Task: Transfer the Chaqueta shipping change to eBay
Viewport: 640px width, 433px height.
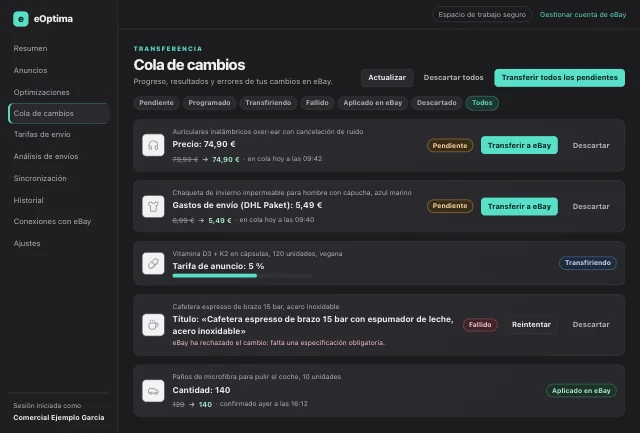Action: tap(519, 207)
